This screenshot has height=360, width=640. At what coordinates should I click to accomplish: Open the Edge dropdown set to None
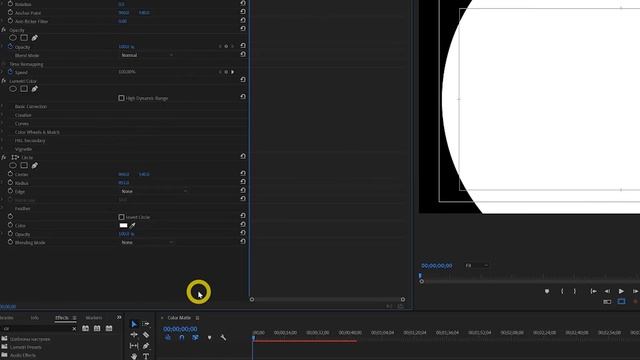coord(154,191)
